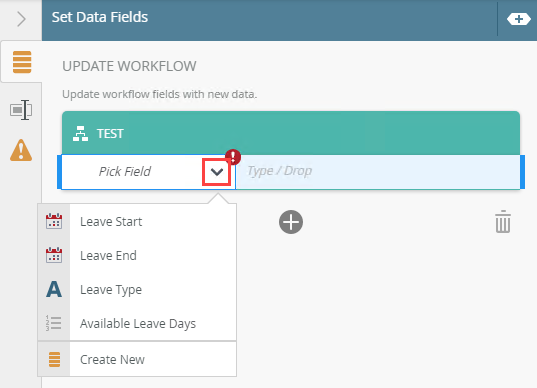
Task: Click the calendar icon beside Leave Start
Action: (x=54, y=221)
